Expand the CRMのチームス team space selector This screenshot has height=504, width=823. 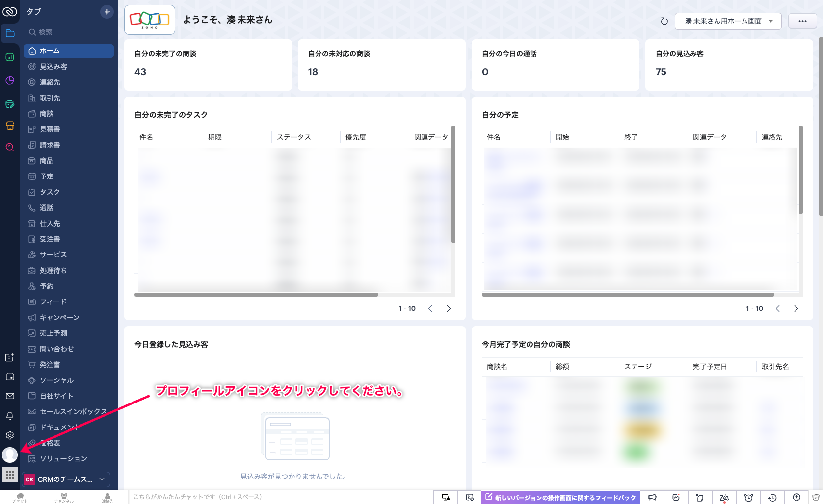66,479
